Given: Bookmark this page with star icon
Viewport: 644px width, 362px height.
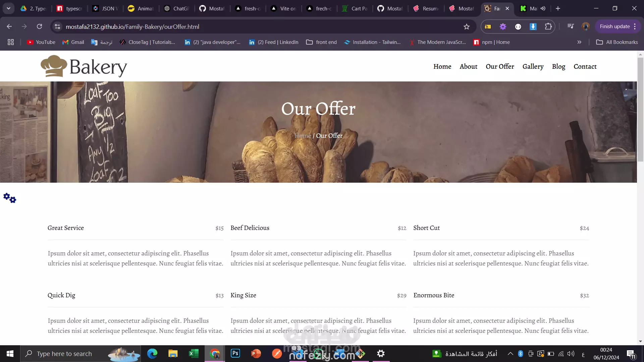Looking at the screenshot, I should point(467,27).
